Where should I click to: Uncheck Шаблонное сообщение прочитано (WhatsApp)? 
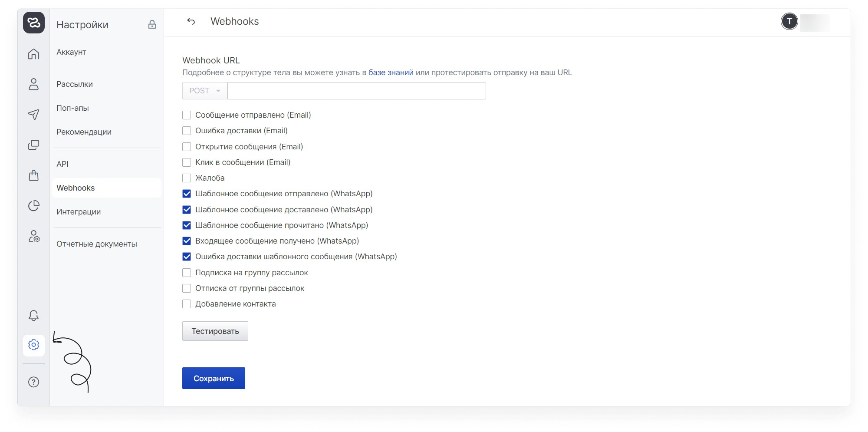tap(187, 225)
